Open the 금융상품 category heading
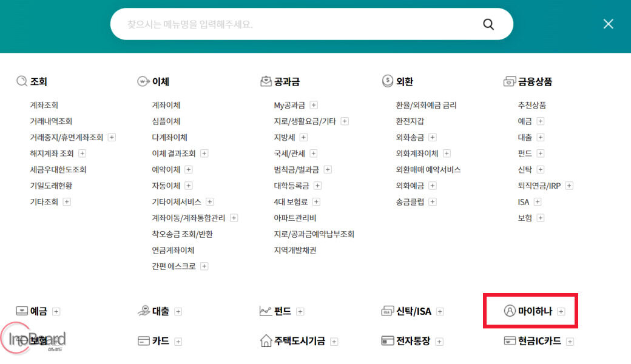 coord(535,82)
